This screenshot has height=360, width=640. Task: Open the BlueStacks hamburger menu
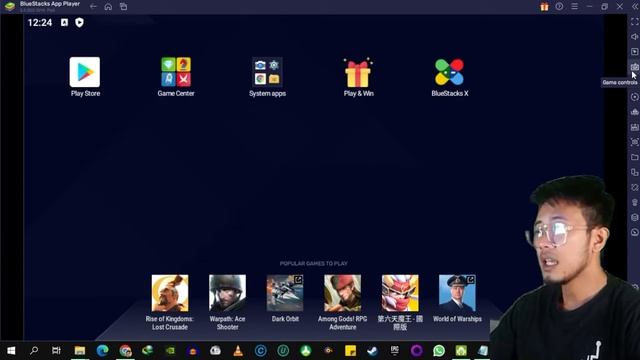pos(574,7)
